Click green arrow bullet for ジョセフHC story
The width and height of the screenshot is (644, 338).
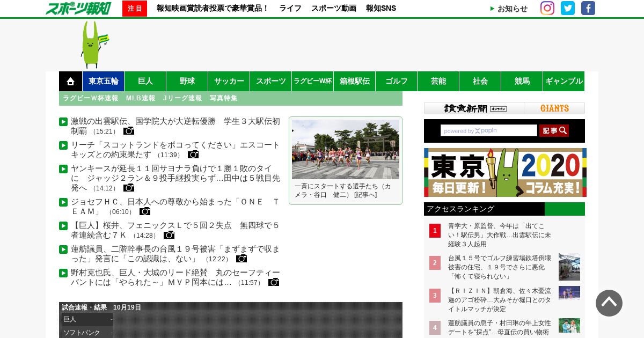(x=63, y=202)
